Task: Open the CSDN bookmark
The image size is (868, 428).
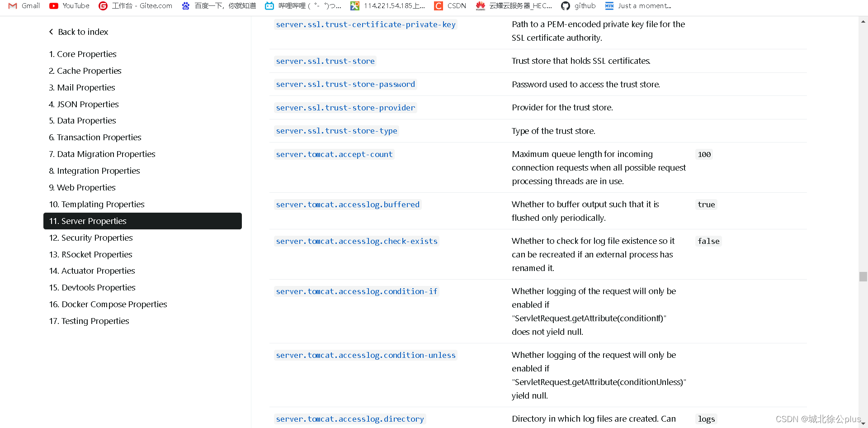Action: coord(450,6)
